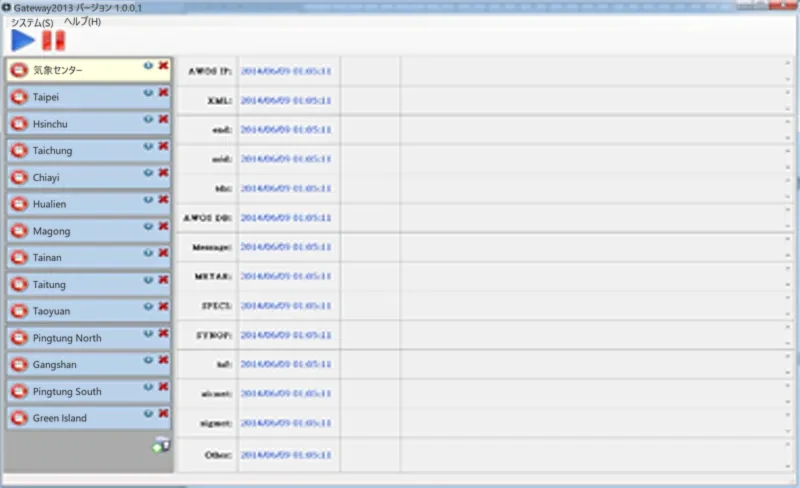Click the blue round icon beside Taipei

click(148, 92)
